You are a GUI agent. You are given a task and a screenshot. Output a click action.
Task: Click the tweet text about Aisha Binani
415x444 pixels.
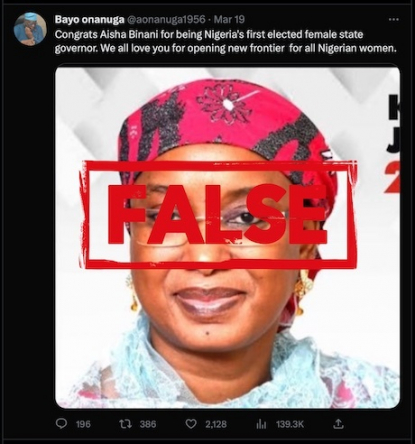pos(226,41)
